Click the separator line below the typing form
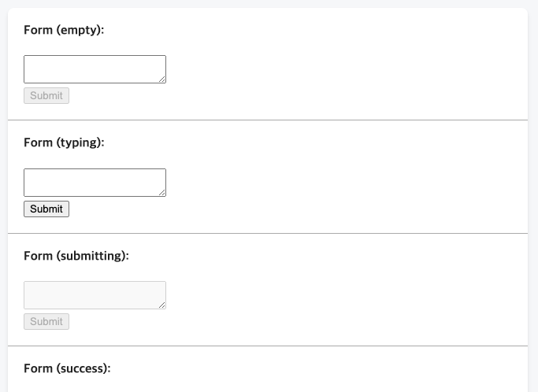This screenshot has height=392, width=538. [x=268, y=234]
